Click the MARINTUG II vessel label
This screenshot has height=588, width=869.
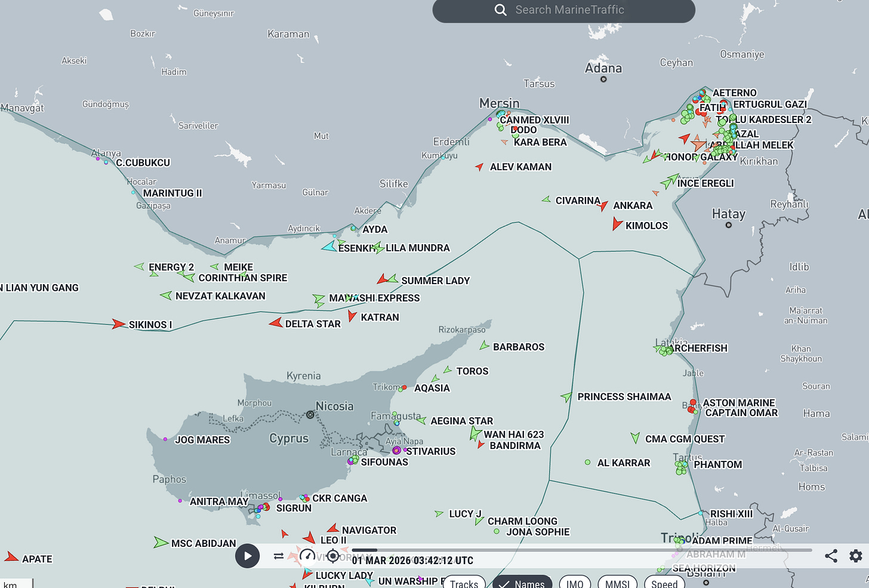click(172, 193)
